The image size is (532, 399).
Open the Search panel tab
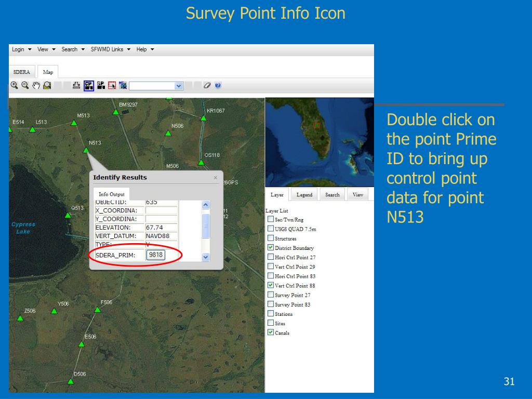click(x=332, y=195)
